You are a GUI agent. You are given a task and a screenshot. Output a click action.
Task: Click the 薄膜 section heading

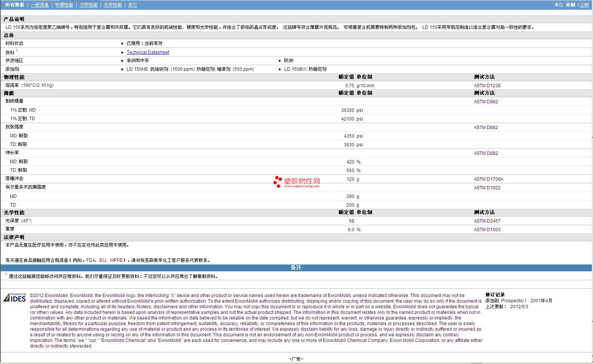(9, 93)
